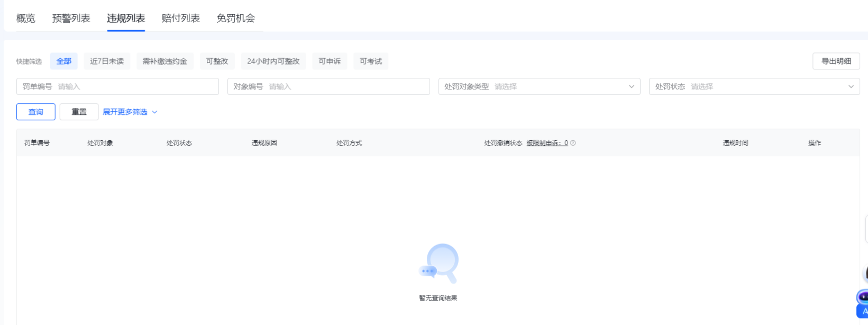This screenshot has height=325, width=868.
Task: Open the 处罚状态 dropdown
Action: (x=754, y=87)
